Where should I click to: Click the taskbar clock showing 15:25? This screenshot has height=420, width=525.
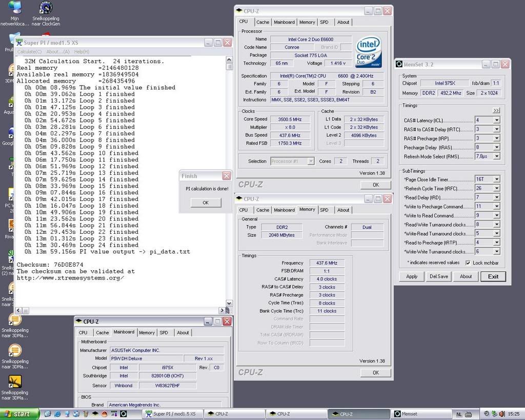513,414
